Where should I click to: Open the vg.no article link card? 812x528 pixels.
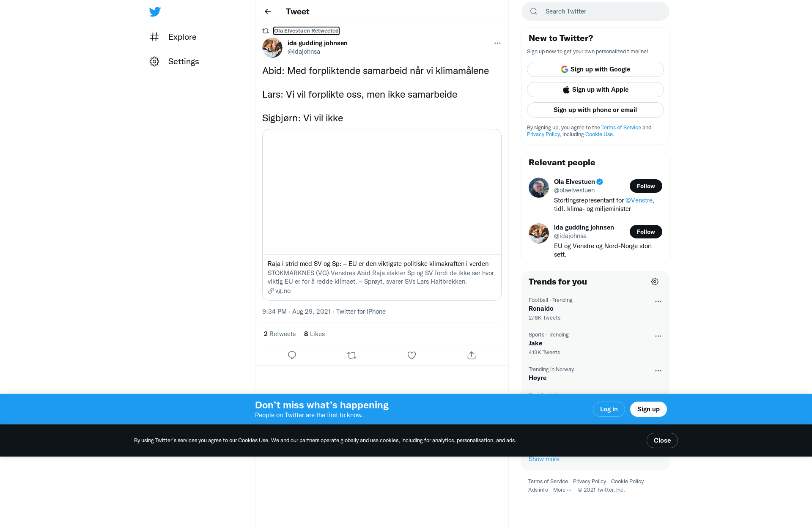[382, 215]
